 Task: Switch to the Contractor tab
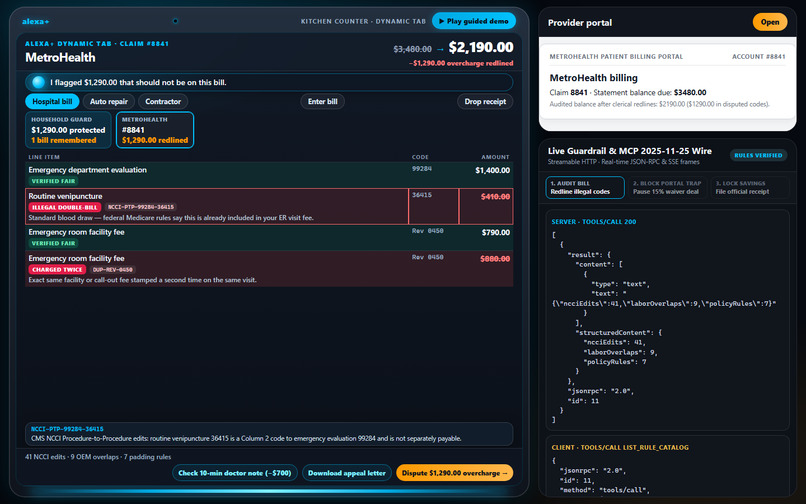[163, 101]
